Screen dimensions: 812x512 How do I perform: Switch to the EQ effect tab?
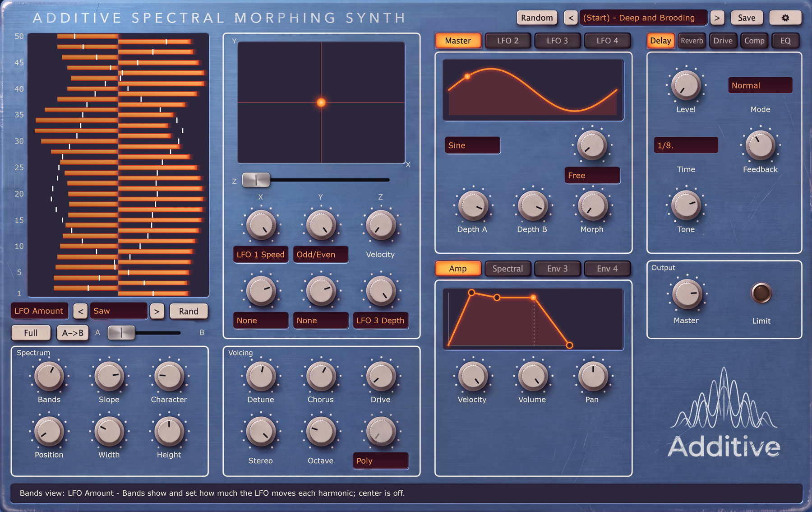(x=785, y=41)
